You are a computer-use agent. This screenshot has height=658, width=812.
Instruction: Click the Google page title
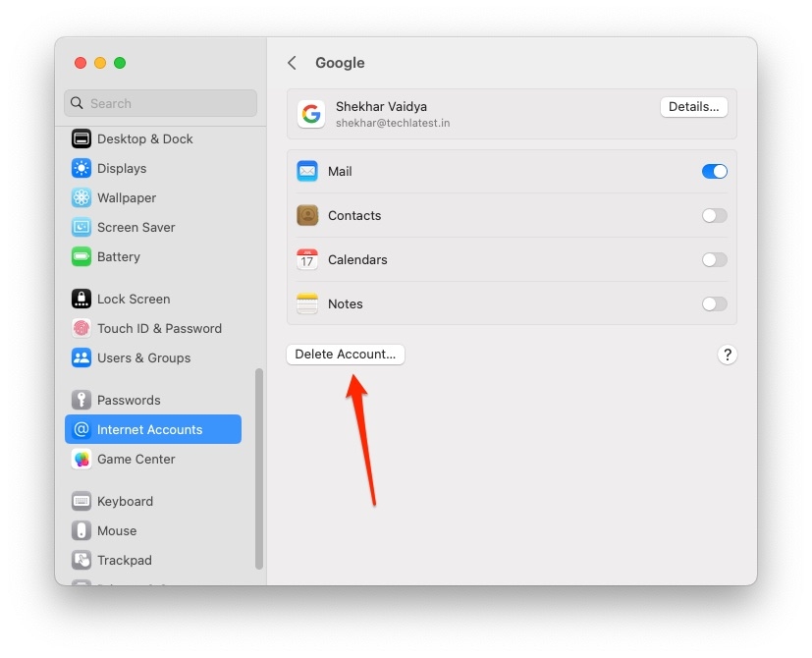click(x=340, y=63)
